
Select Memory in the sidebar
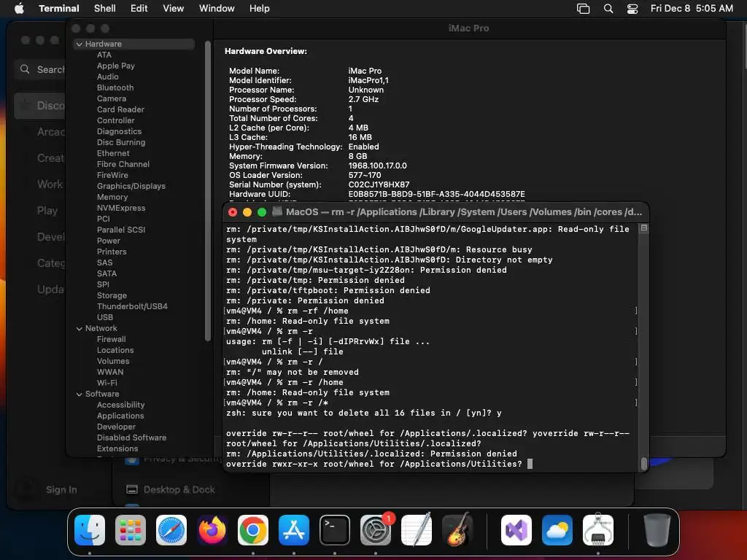click(x=112, y=197)
